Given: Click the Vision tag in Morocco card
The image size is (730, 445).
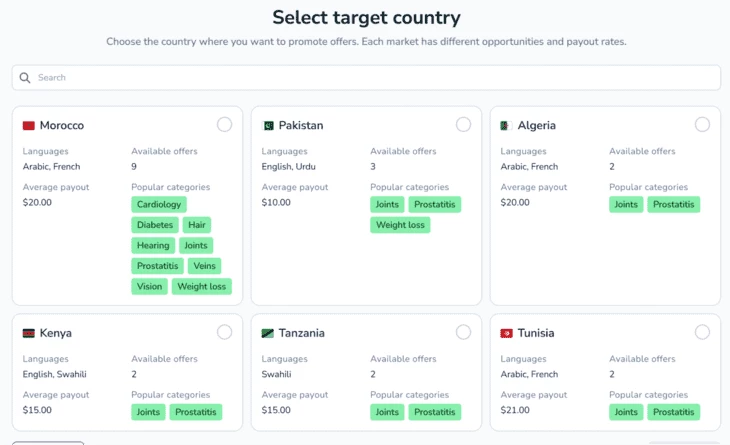Looking at the screenshot, I should pos(149,287).
